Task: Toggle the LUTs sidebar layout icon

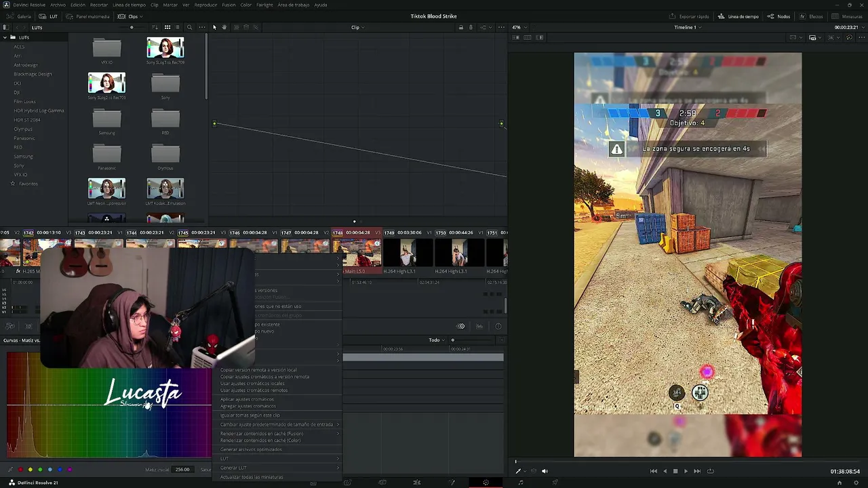Action: (5, 27)
